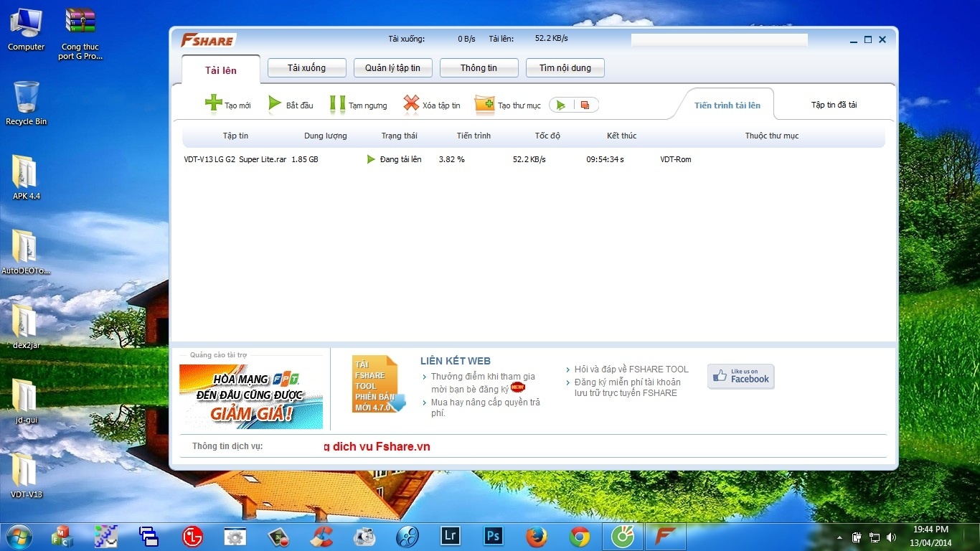Create a folder with Tạo thư mục icon
The height and width of the screenshot is (551, 980).
pos(485,105)
